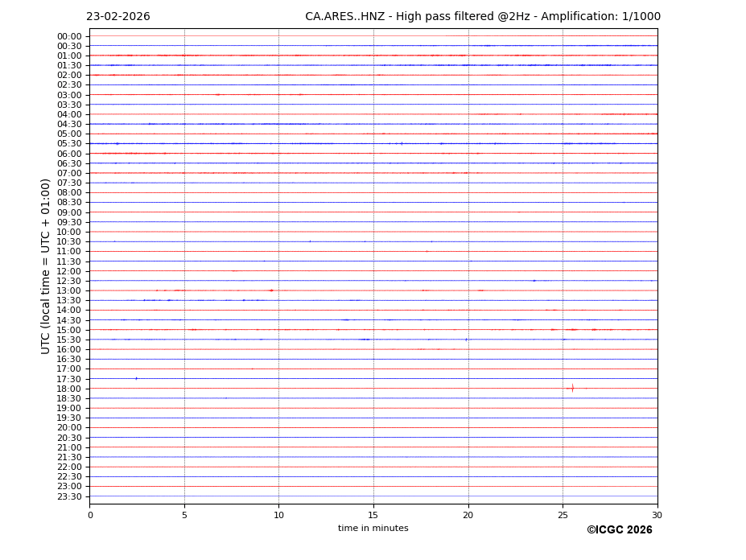Click the UTC local time axis label

click(x=46, y=266)
